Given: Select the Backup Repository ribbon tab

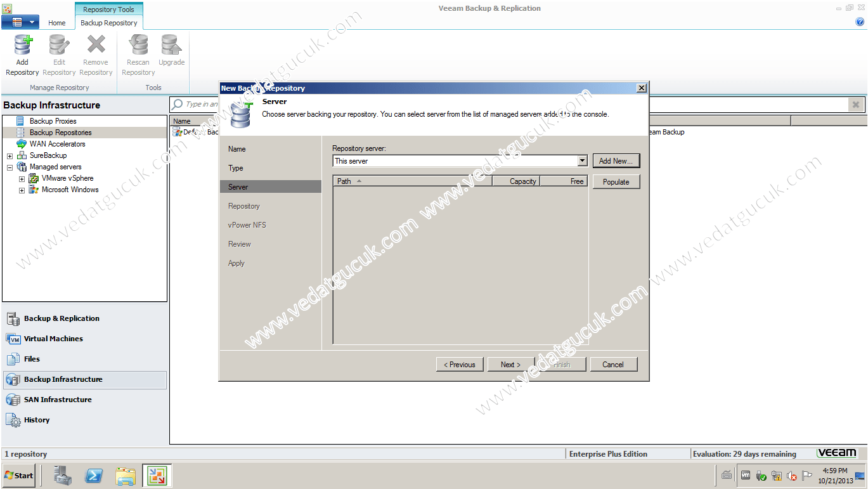Looking at the screenshot, I should click(108, 23).
